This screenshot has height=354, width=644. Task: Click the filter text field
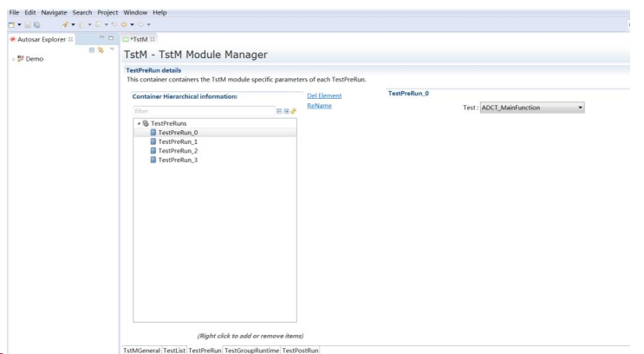click(x=205, y=111)
